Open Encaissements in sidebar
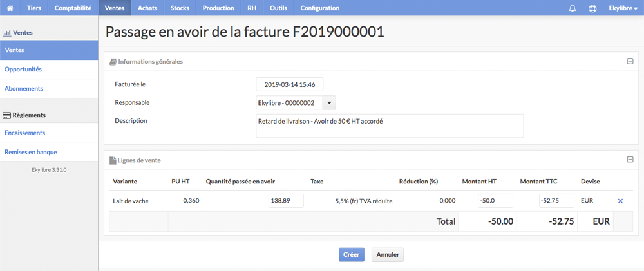The image size is (644, 271). (x=49, y=133)
